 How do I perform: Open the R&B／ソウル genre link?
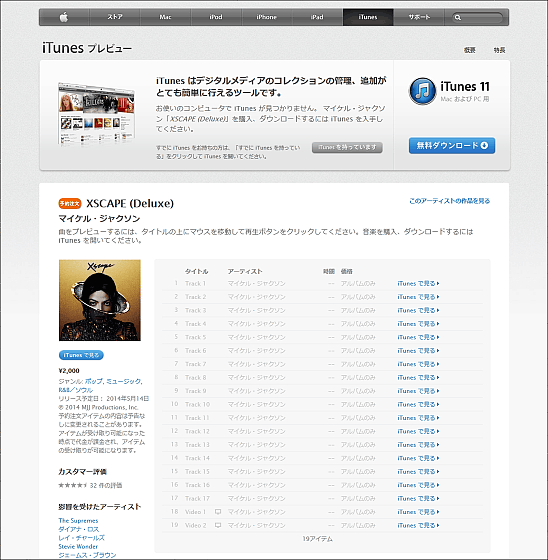75,390
